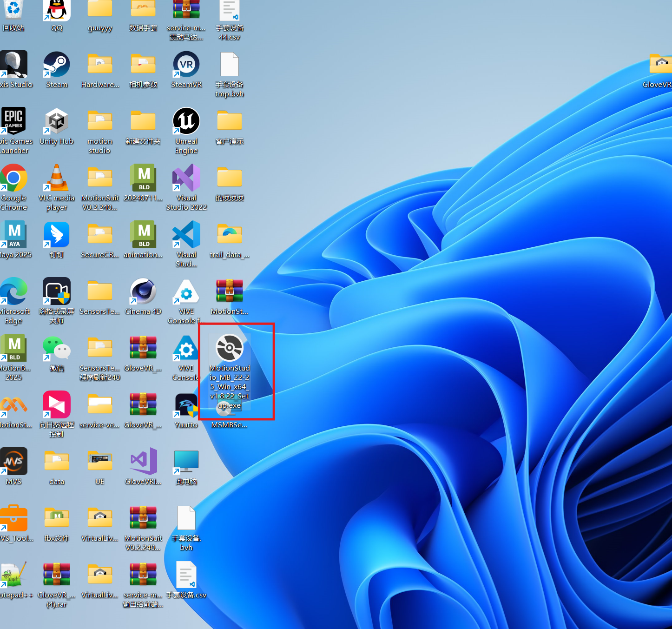Viewport: 672px width, 629px height.
Task: Click the 钉钉 (DingTalk) icon
Action: coord(57,235)
